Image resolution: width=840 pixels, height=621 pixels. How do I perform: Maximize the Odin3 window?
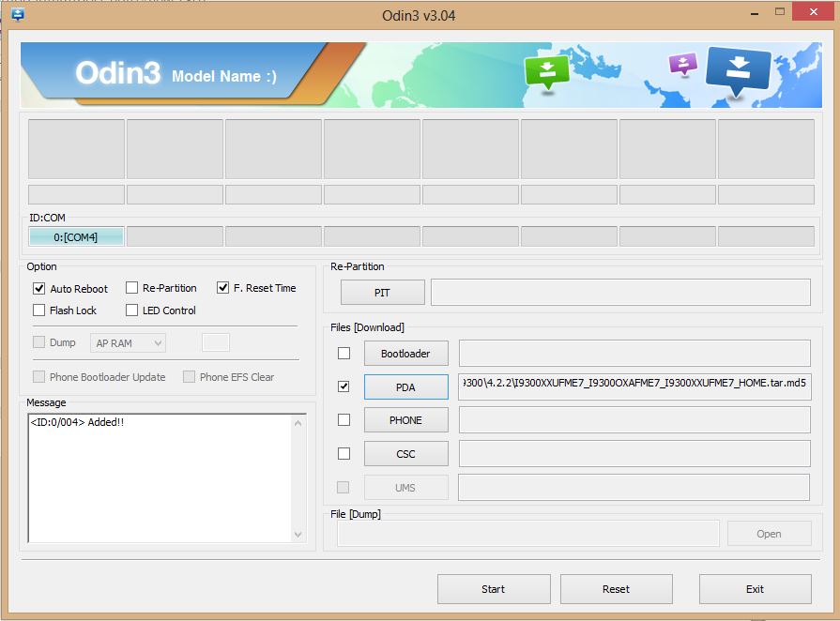[x=780, y=12]
